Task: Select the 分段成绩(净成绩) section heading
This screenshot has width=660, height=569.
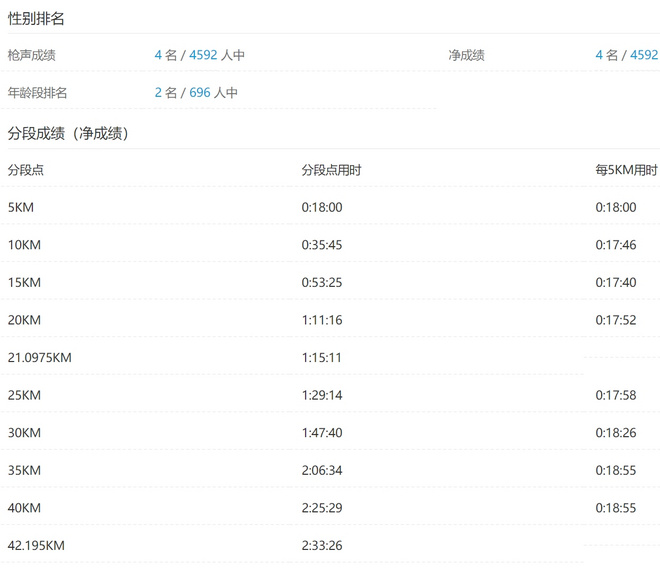Action: tap(68, 133)
